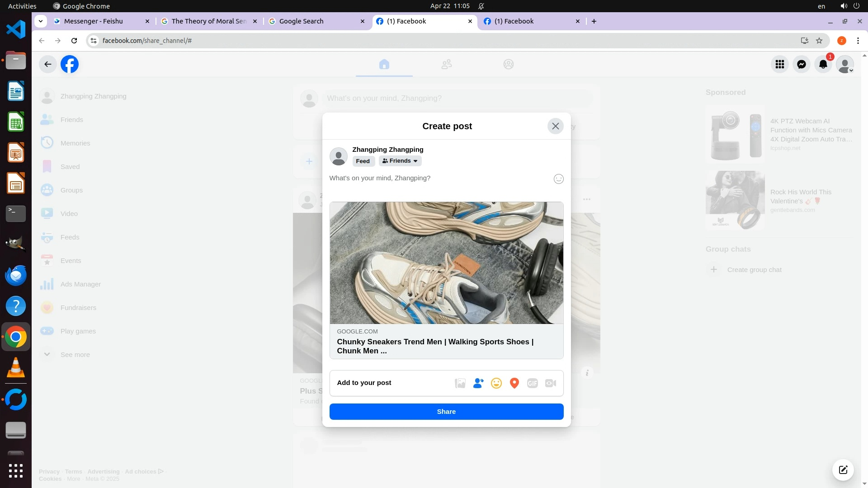Screen dimensions: 868x488
Task: Open emoji picker in post text area
Action: 558,179
